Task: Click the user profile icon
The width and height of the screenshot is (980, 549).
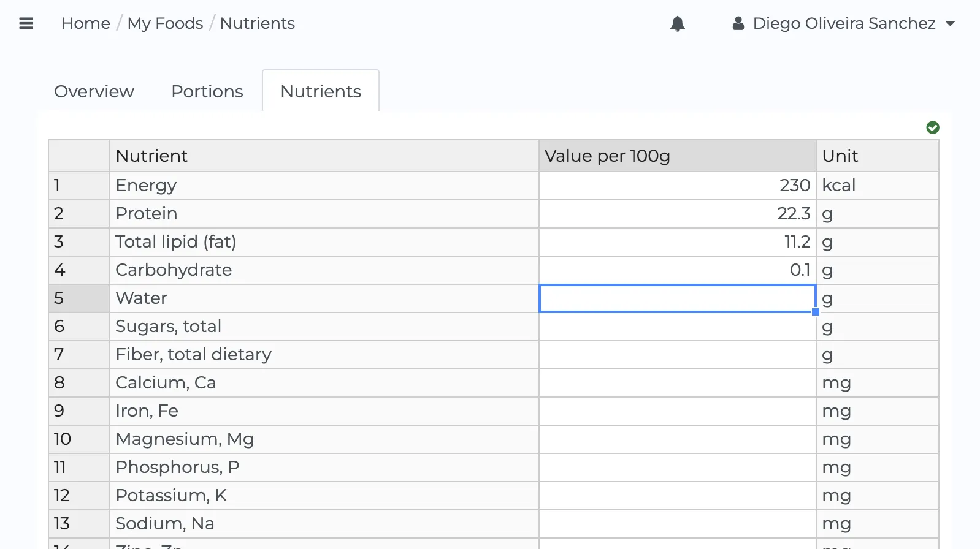Action: [x=738, y=23]
